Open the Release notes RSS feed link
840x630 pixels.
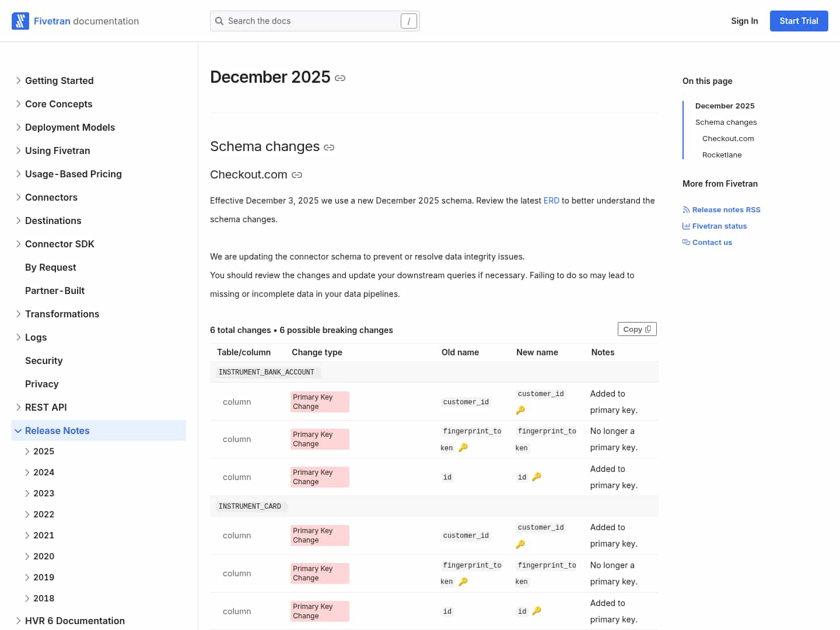click(726, 210)
